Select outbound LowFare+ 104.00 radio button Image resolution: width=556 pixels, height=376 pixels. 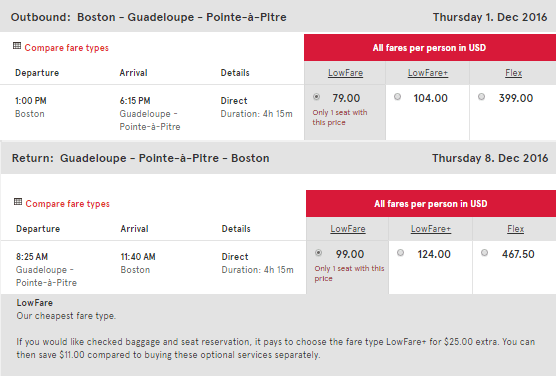[397, 96]
